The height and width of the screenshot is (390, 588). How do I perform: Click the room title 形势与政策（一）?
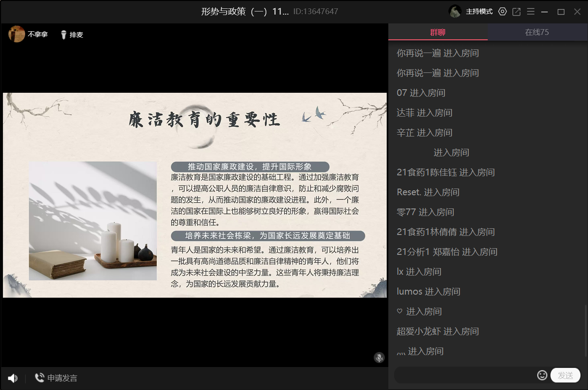245,11
